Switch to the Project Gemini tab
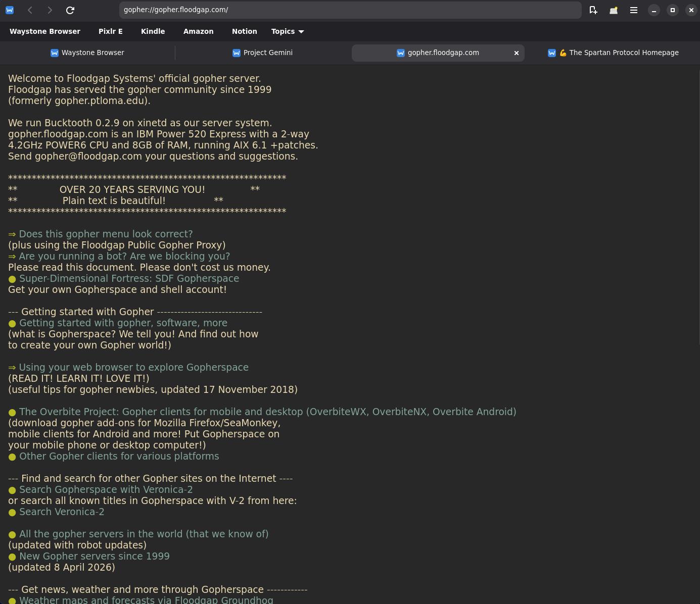The height and width of the screenshot is (604, 700). point(262,53)
